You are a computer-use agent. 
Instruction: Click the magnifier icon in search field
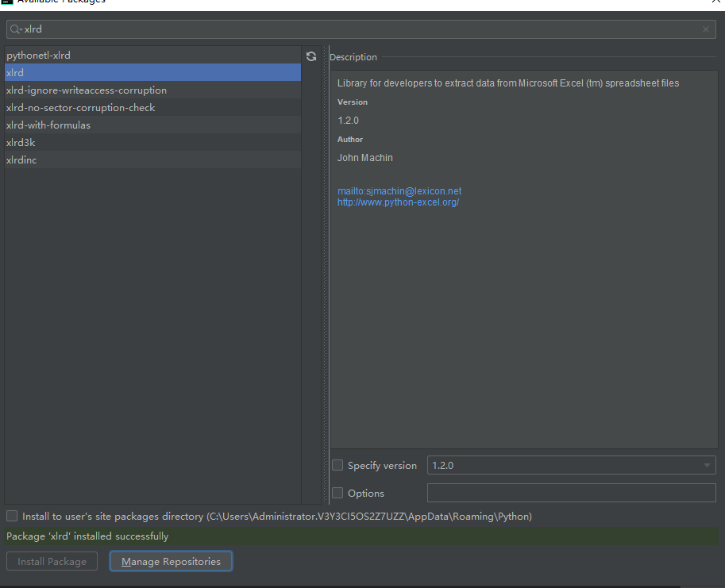click(x=15, y=29)
